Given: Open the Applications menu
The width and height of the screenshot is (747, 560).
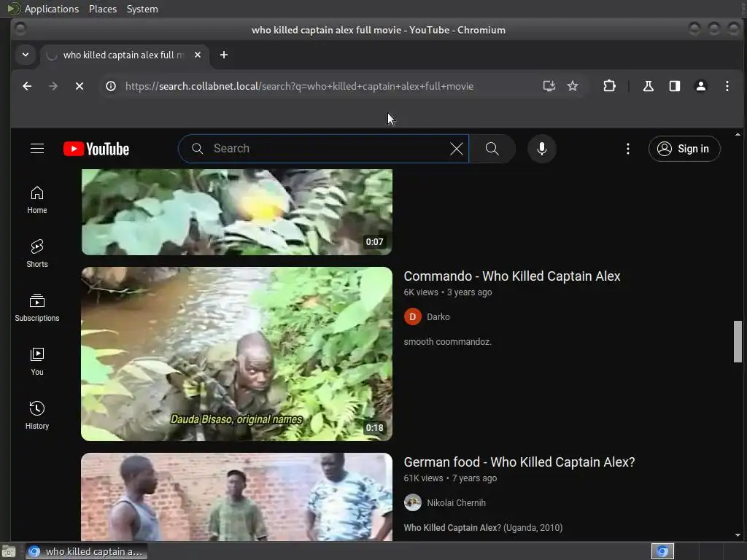Looking at the screenshot, I should [x=52, y=9].
